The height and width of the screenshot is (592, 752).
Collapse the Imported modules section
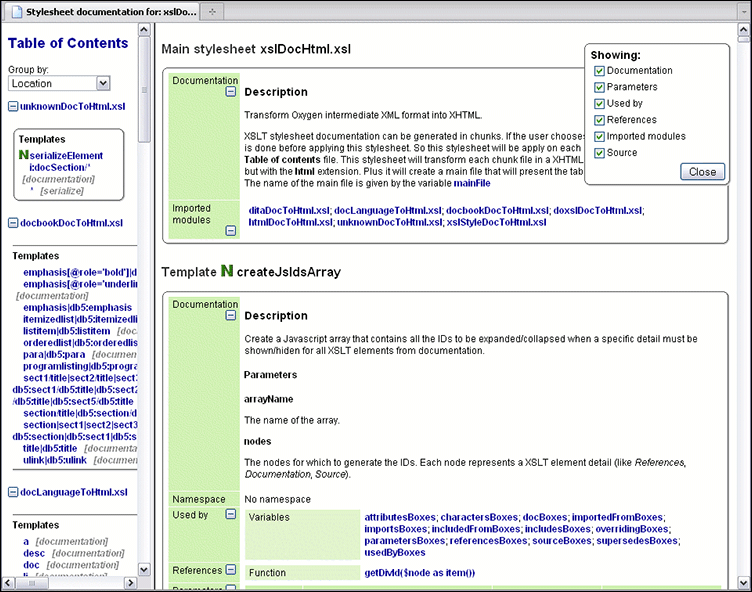tap(231, 230)
